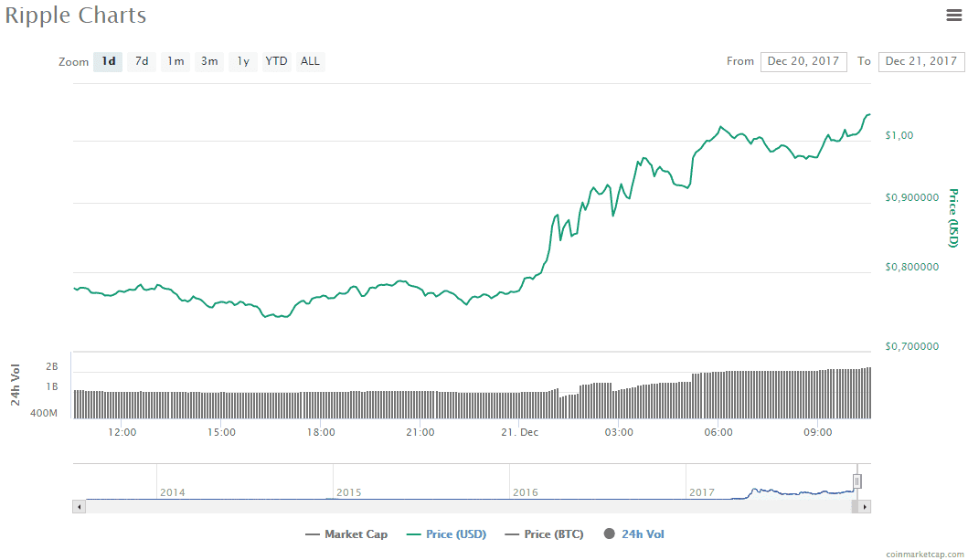Click the 400M volume axis label
The width and height of the screenshot is (968, 560).
tap(44, 413)
